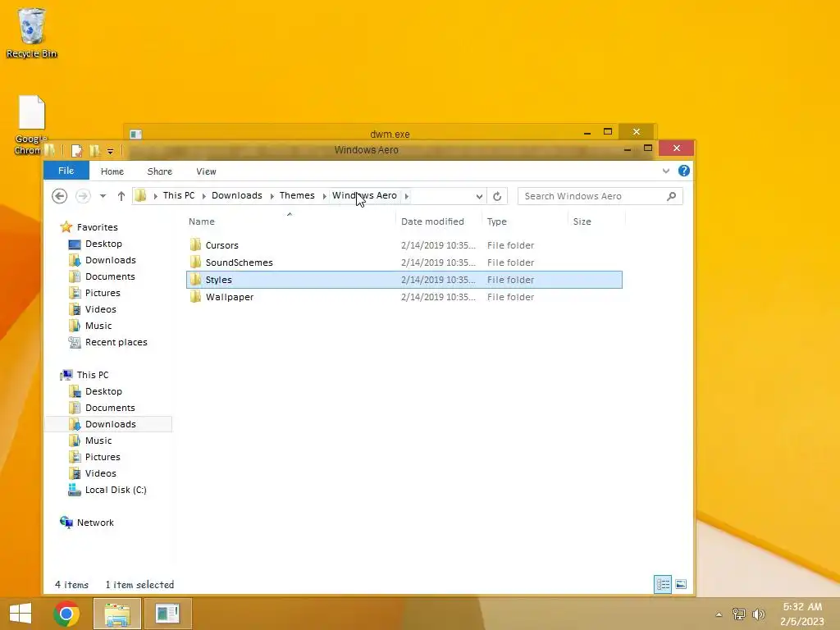
Task: Click the search magnifier icon
Action: pyautogui.click(x=671, y=196)
